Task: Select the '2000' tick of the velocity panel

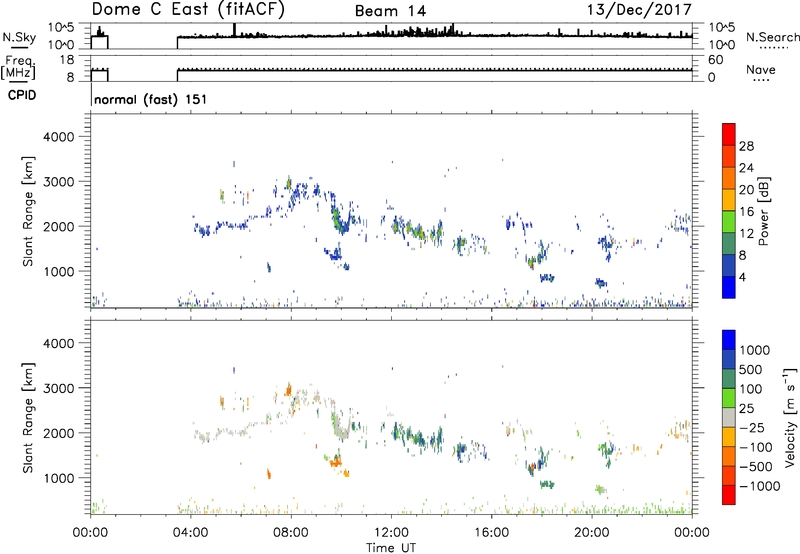Action: click(58, 433)
